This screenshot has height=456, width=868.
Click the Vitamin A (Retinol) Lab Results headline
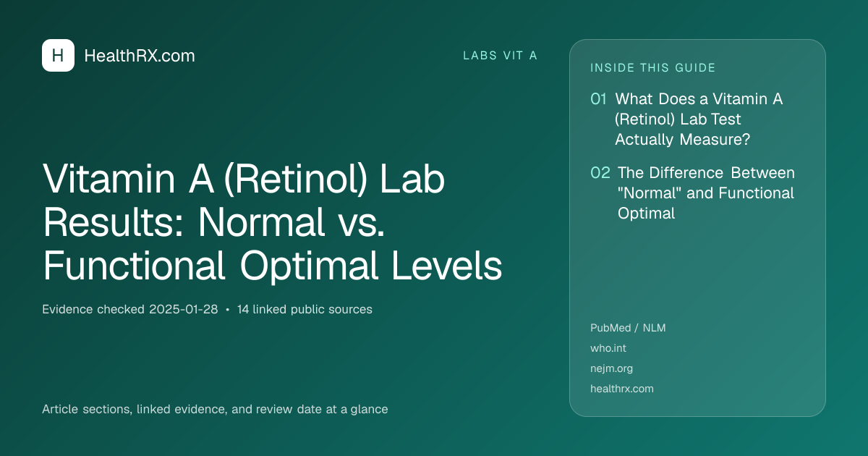pyautogui.click(x=272, y=224)
